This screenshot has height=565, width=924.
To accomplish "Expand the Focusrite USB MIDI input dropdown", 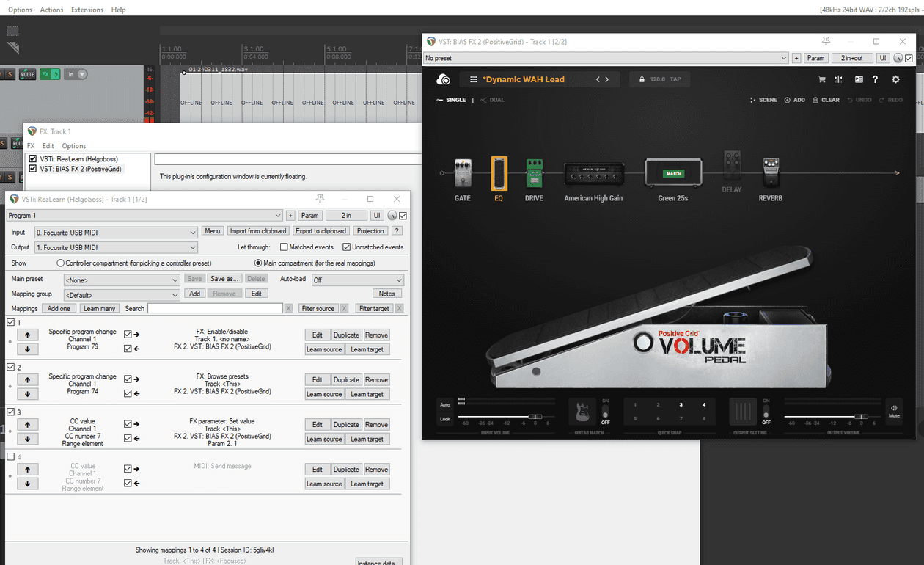I will pyautogui.click(x=192, y=232).
